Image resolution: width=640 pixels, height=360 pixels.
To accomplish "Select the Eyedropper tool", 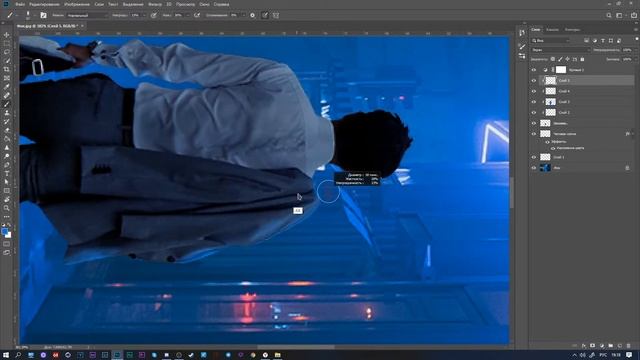I will coord(7,87).
